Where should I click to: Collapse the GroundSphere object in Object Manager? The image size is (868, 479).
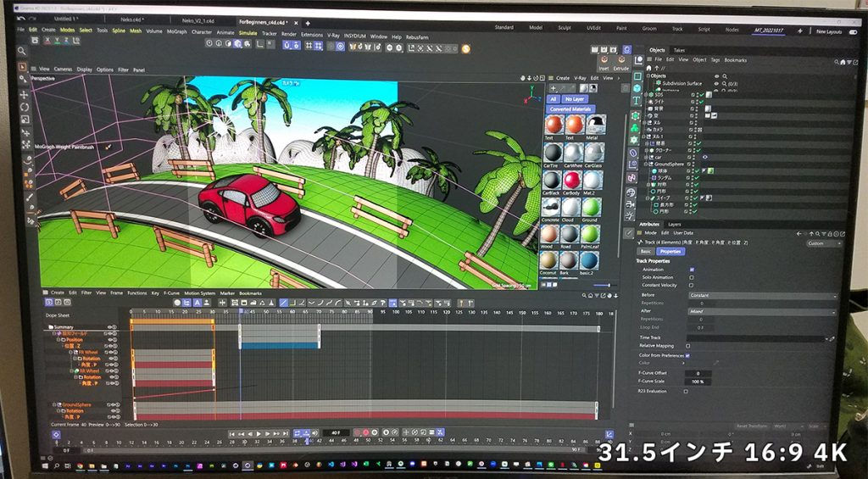[646, 164]
